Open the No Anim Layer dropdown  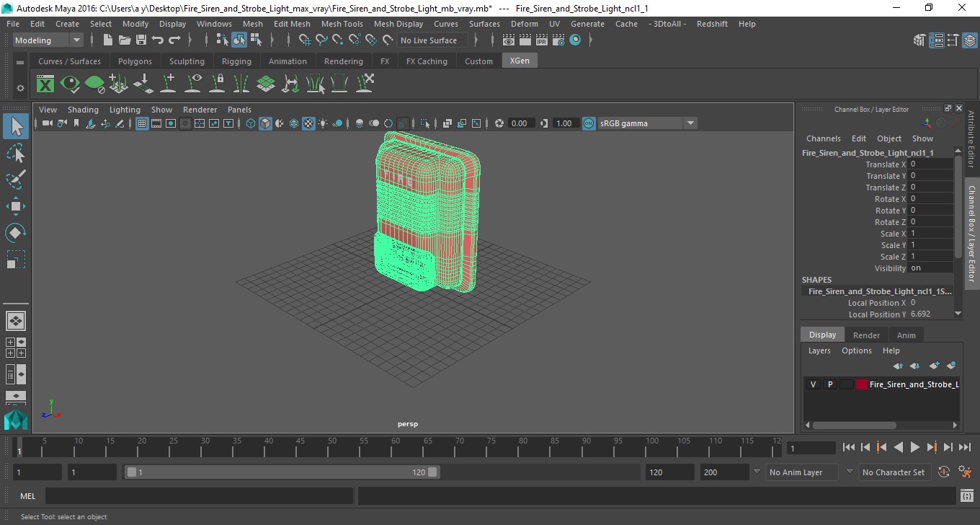pyautogui.click(x=801, y=472)
